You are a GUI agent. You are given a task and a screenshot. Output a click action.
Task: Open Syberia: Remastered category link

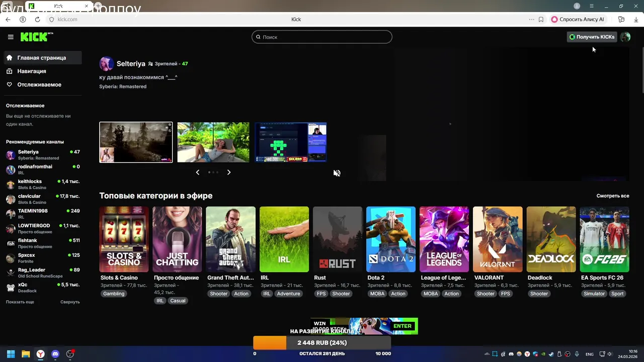(x=123, y=86)
